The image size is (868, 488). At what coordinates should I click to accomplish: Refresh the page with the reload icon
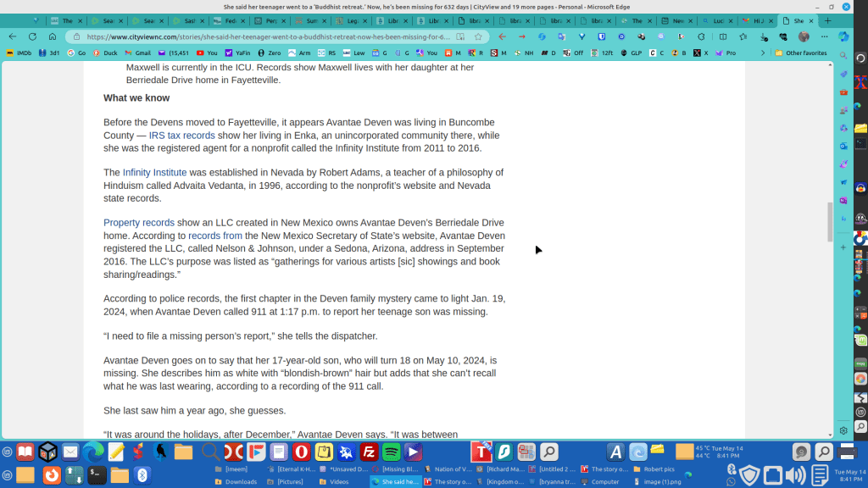tap(32, 36)
